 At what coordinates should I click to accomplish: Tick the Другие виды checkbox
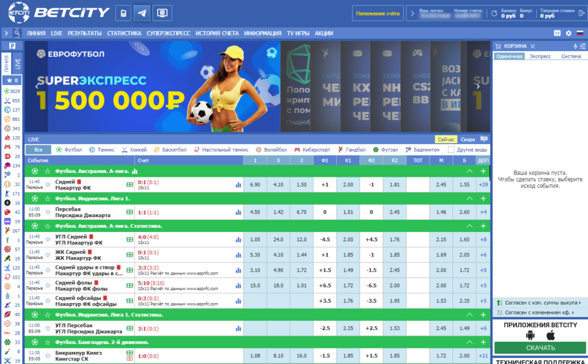click(x=451, y=150)
